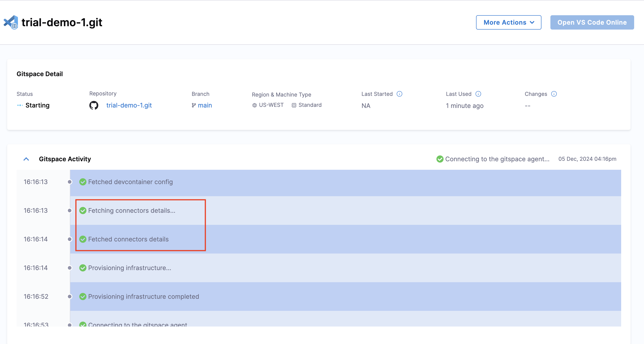644x344 pixels.
Task: Click the More Actions chevron arrow
Action: pyautogui.click(x=532, y=22)
